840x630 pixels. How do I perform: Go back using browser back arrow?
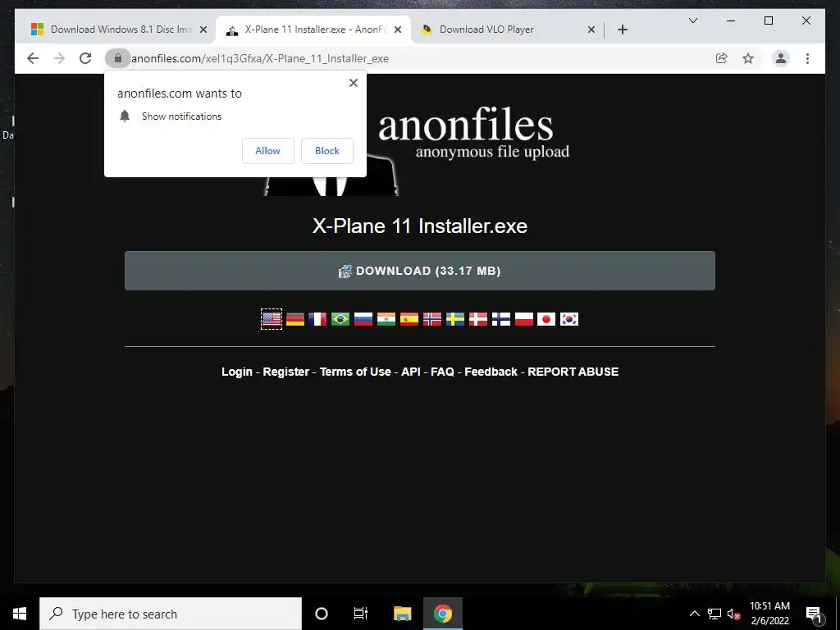pos(33,58)
